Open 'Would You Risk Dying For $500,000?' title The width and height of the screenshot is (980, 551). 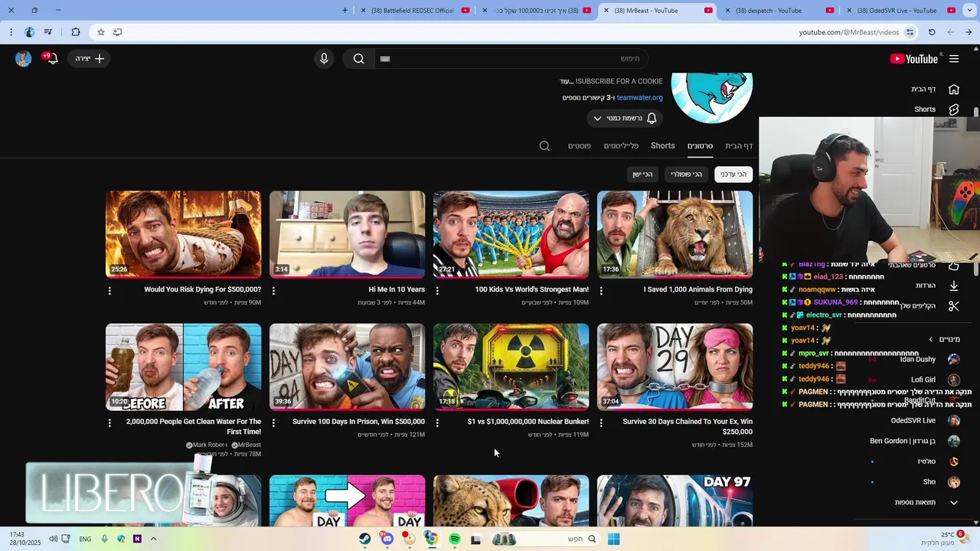tap(203, 289)
